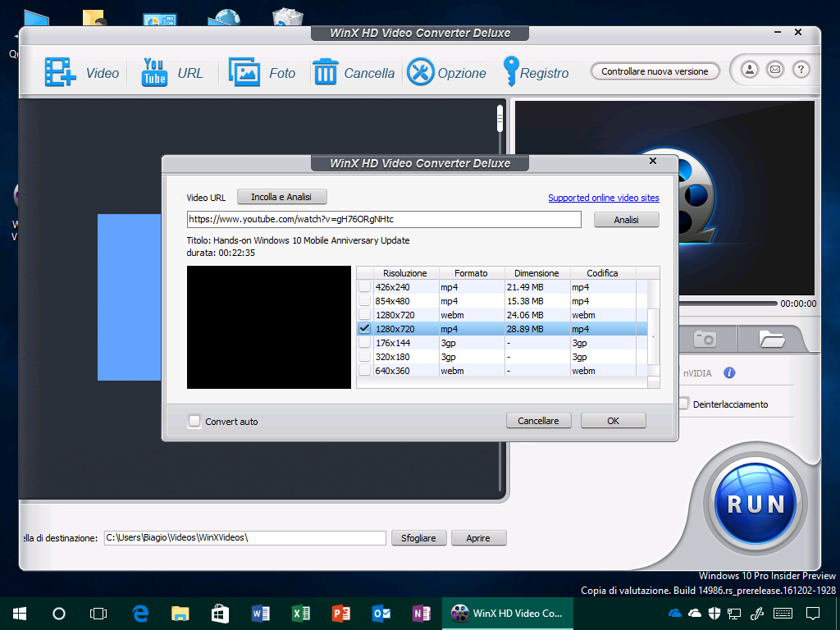
Task: Check the 854x480 mp4 row checkbox
Action: [x=365, y=300]
